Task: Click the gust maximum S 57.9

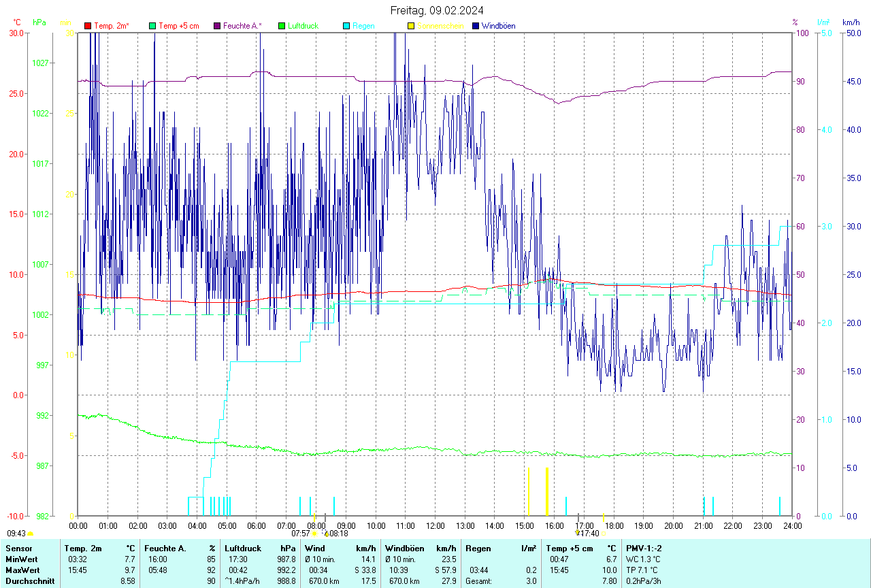Action: click(445, 570)
